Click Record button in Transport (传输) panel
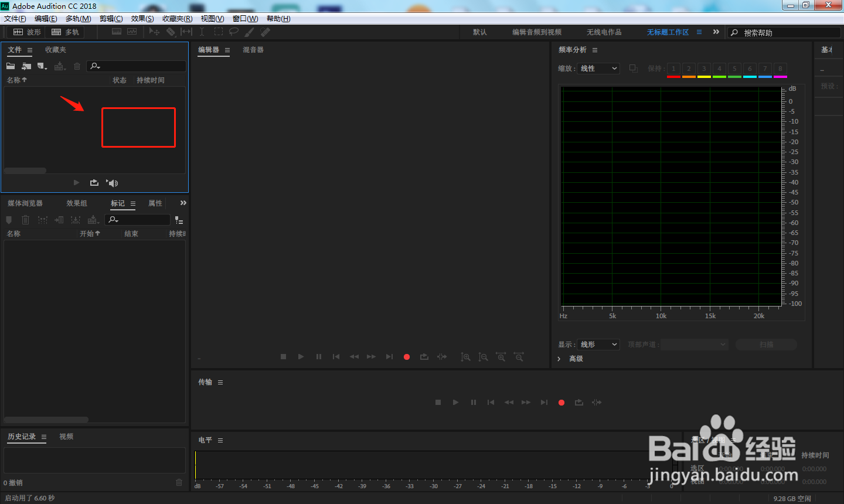Image resolution: width=844 pixels, height=504 pixels. [x=561, y=403]
